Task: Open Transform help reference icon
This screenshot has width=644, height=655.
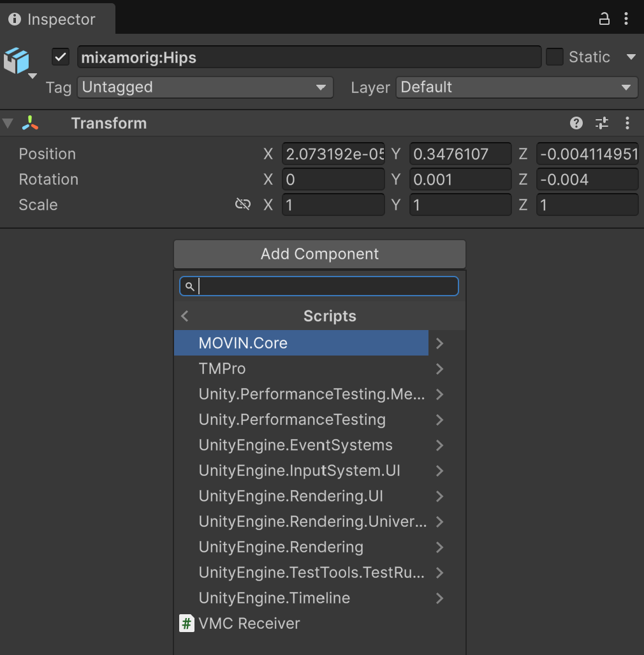Action: 576,123
